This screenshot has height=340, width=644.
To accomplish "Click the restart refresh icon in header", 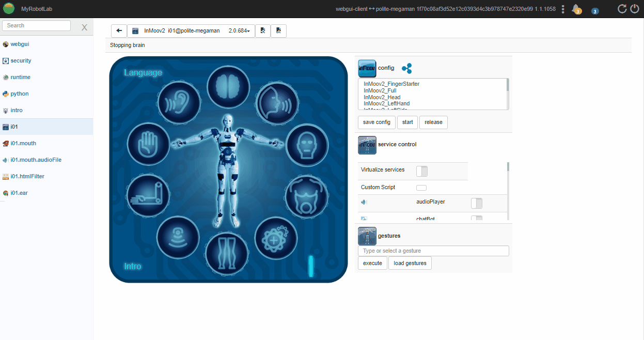I will pyautogui.click(x=622, y=9).
